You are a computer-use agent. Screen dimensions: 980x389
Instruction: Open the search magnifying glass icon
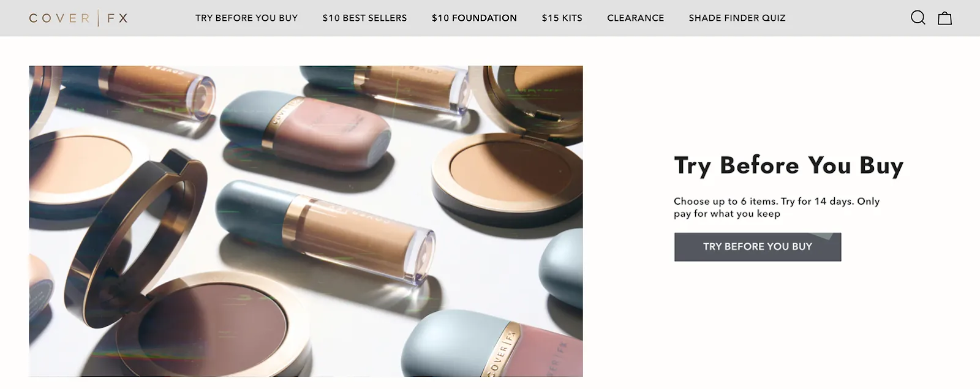[x=918, y=18]
